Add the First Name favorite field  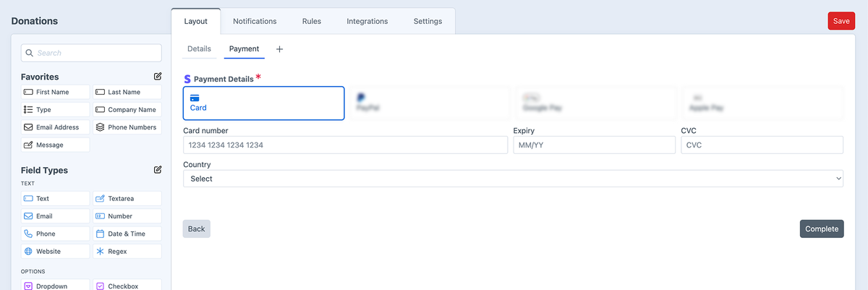56,92
